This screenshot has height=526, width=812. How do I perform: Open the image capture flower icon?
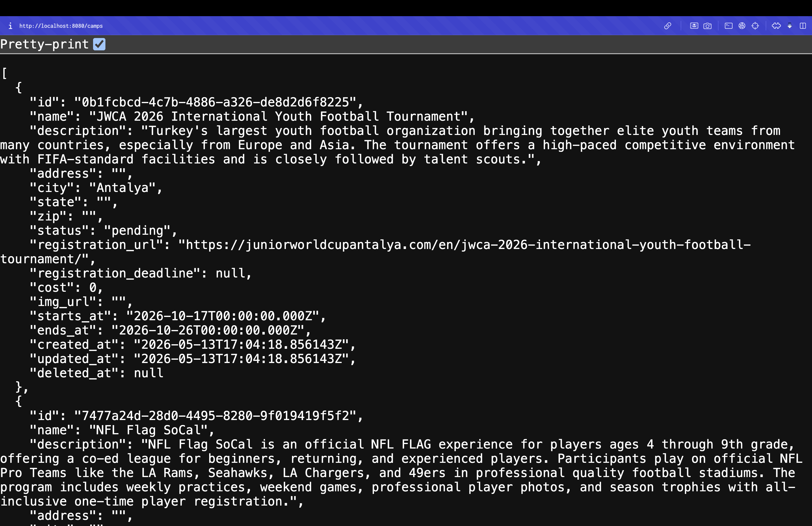coord(694,26)
